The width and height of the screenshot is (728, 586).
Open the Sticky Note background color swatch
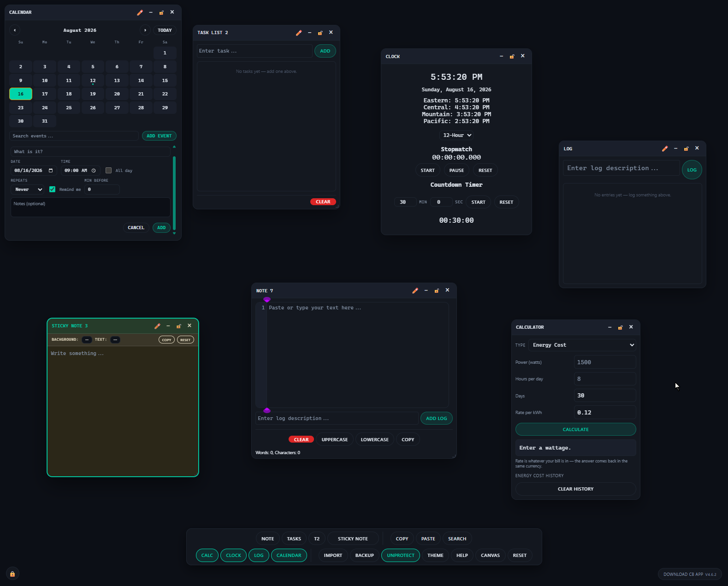click(x=87, y=340)
